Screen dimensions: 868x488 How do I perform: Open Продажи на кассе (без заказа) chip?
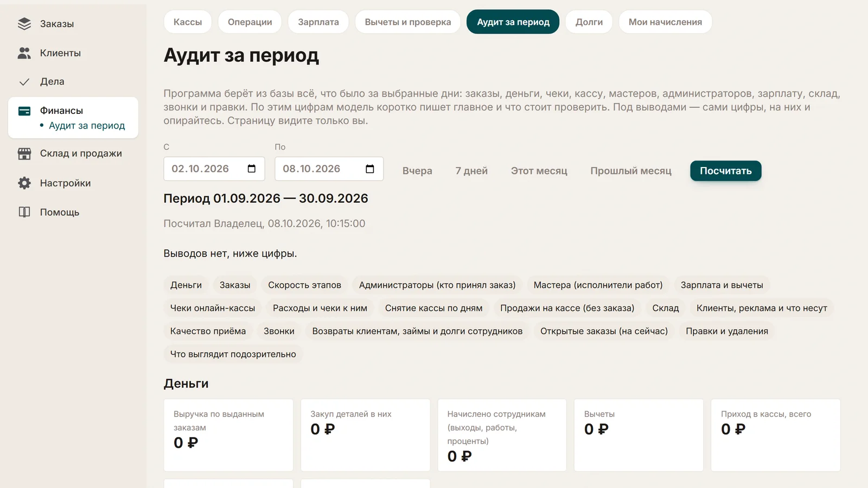point(567,308)
